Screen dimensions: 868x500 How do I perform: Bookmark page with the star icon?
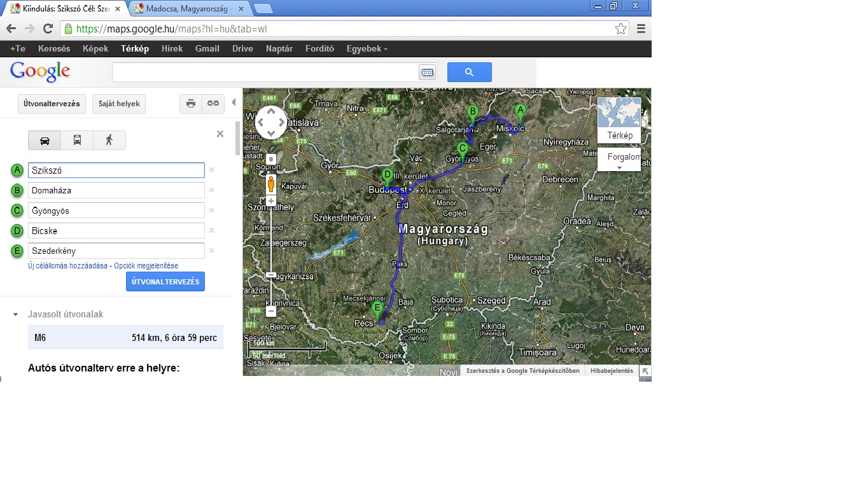[621, 29]
